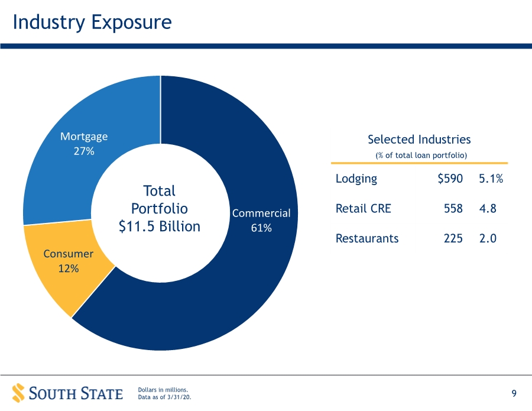This screenshot has height=411, width=532.
Task: Click the Total Portfolio $11.5 Billion text
Action: tap(160, 209)
